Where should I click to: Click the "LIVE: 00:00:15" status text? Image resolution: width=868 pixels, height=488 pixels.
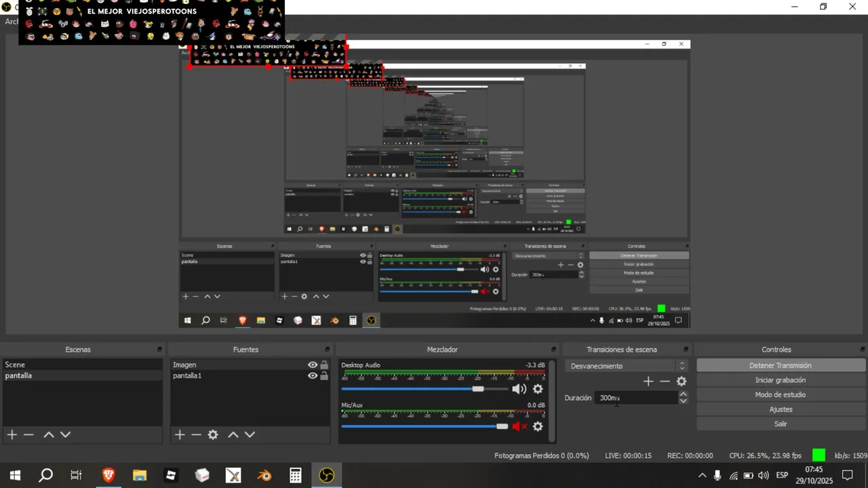point(628,455)
